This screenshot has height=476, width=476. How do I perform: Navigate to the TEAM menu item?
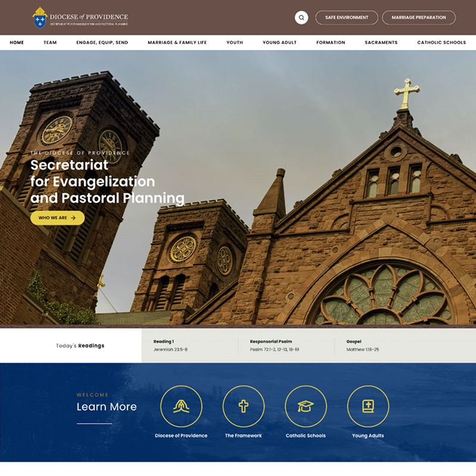[x=50, y=42]
